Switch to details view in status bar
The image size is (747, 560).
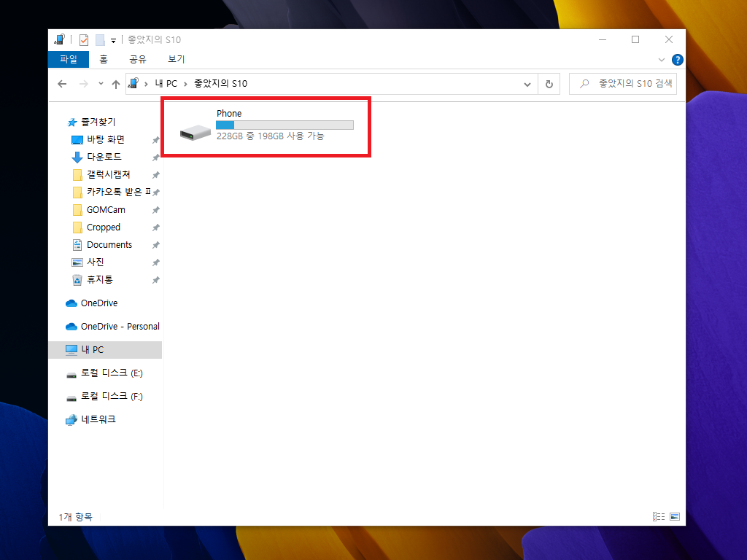[x=659, y=517]
